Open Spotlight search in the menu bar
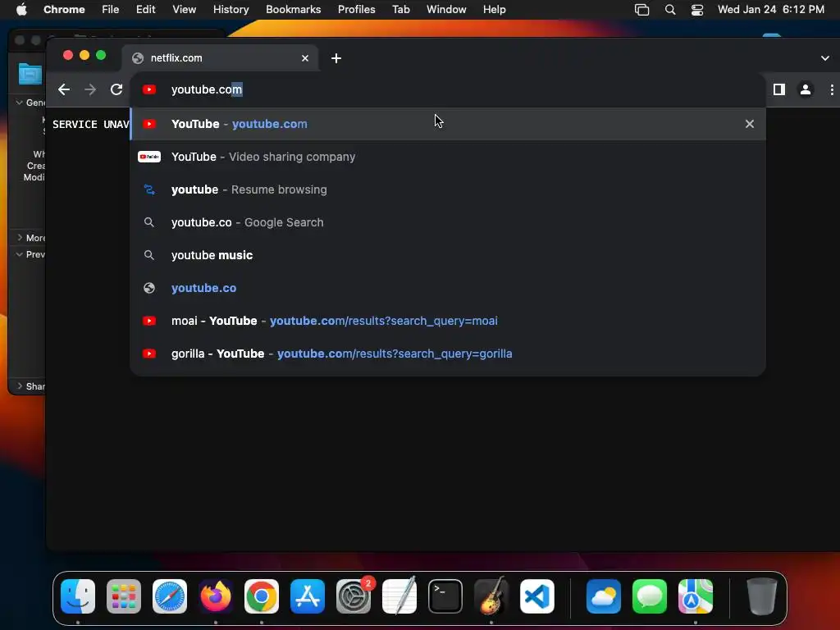The height and width of the screenshot is (630, 840). 669,10
